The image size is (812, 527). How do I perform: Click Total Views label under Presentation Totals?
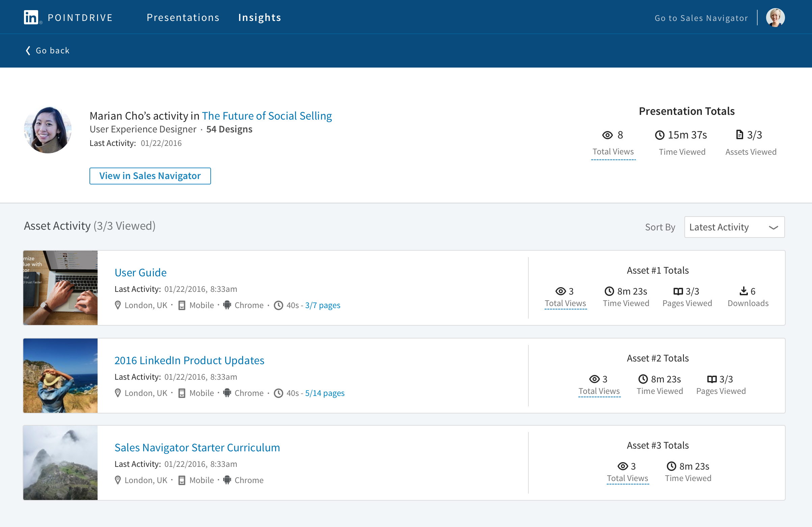(x=613, y=152)
